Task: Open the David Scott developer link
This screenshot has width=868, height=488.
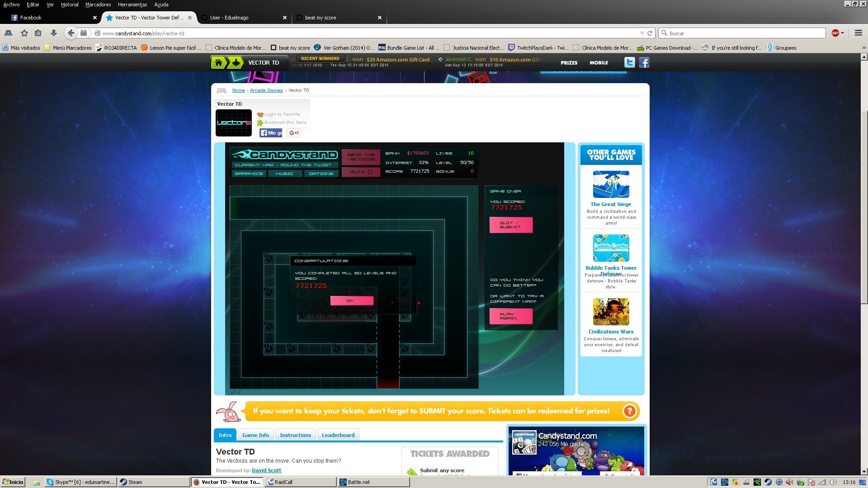Action: [x=266, y=470]
